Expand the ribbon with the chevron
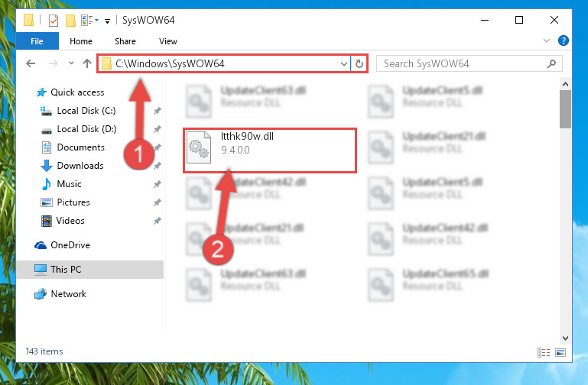The image size is (588, 385). tap(547, 40)
